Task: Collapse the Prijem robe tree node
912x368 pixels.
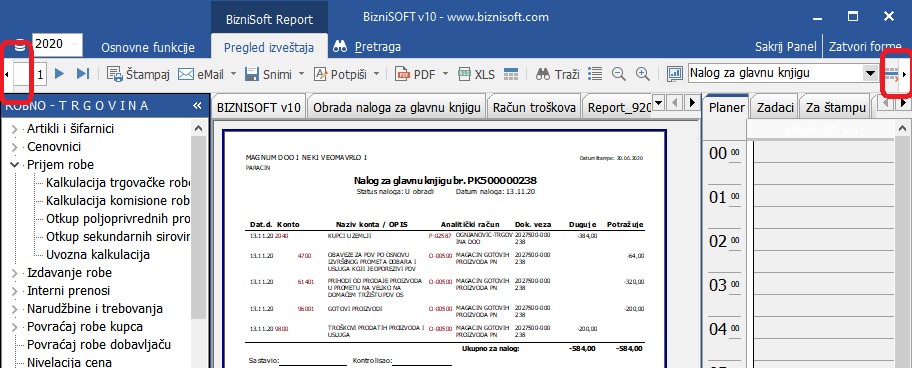Action: point(15,165)
